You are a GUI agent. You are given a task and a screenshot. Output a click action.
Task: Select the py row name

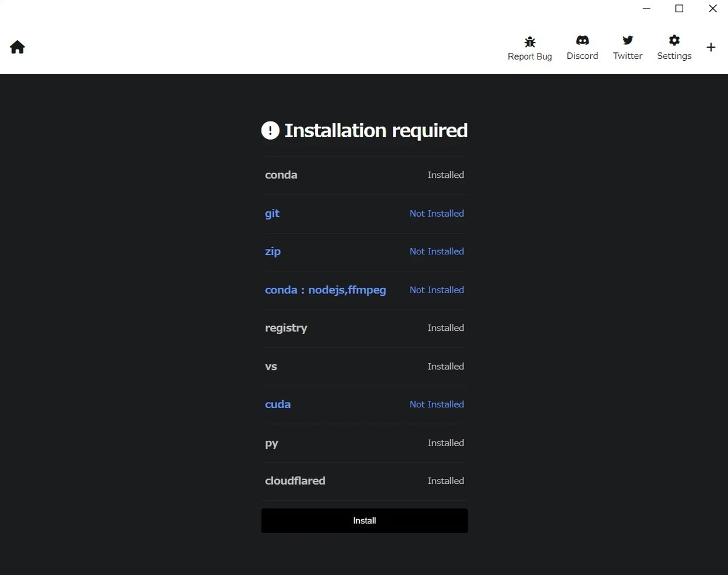pos(272,443)
